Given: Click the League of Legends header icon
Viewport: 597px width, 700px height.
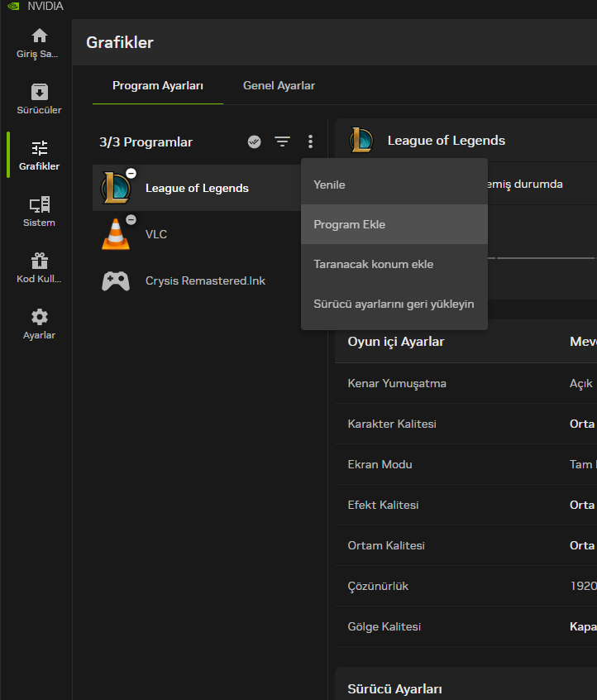Looking at the screenshot, I should [x=361, y=141].
